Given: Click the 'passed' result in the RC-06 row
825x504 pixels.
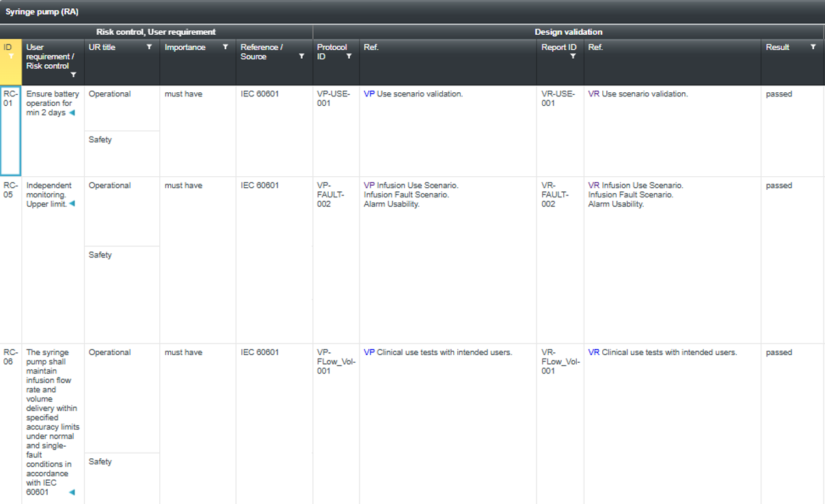Looking at the screenshot, I should click(779, 353).
